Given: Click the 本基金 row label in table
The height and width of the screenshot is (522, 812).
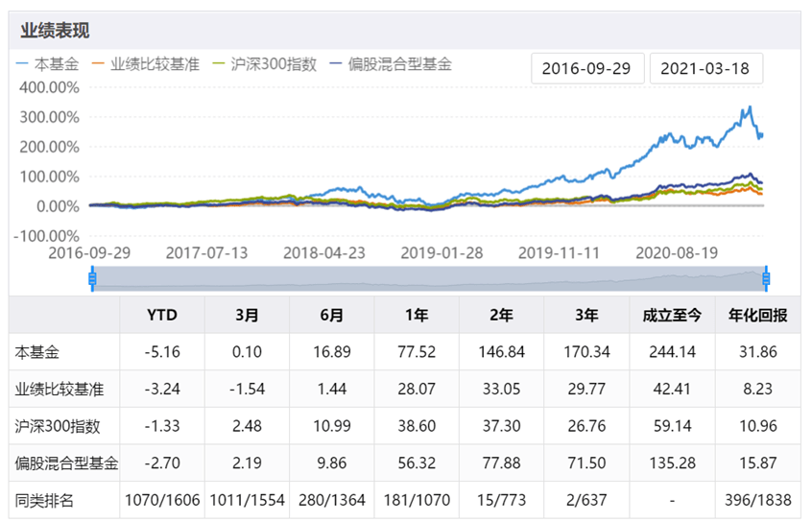Looking at the screenshot, I should click(x=37, y=352).
